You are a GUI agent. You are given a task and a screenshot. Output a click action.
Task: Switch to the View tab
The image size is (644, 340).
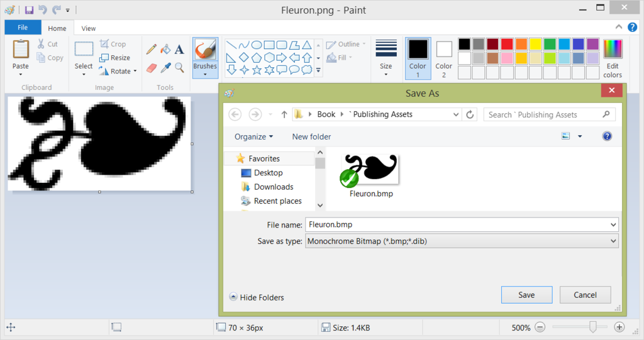click(89, 28)
